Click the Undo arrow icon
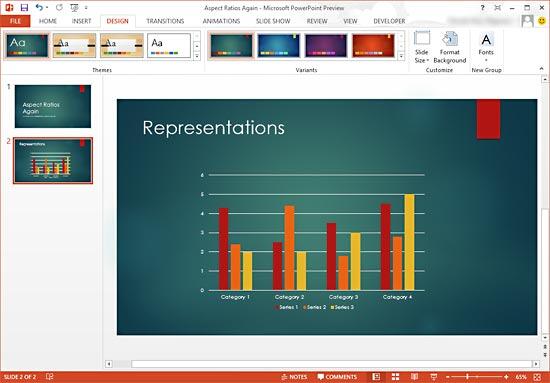550x383 pixels. point(39,7)
